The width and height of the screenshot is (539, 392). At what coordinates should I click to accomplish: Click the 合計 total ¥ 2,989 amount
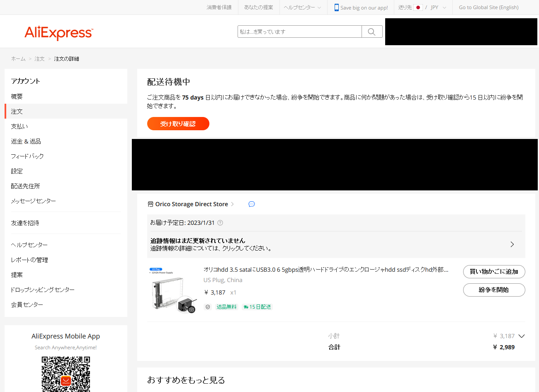(504, 347)
